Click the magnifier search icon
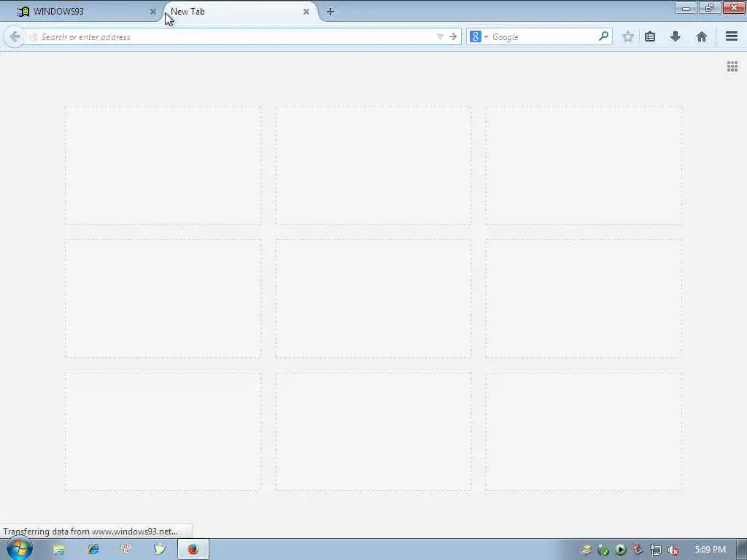The height and width of the screenshot is (560, 747). (603, 36)
